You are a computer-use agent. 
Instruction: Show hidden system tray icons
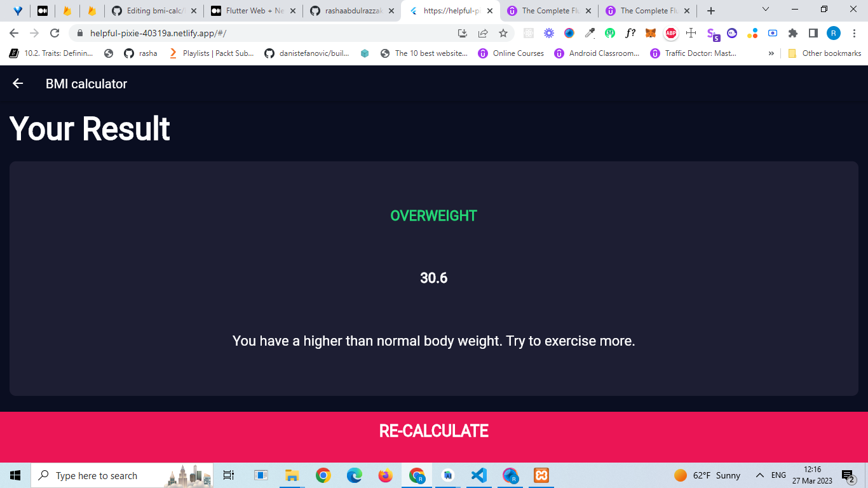tap(759, 475)
